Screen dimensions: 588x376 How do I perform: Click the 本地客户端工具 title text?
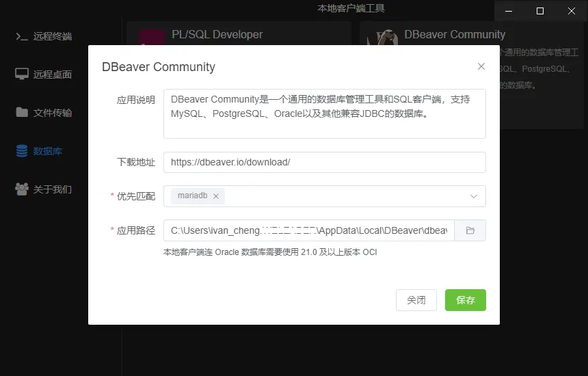pyautogui.click(x=351, y=8)
